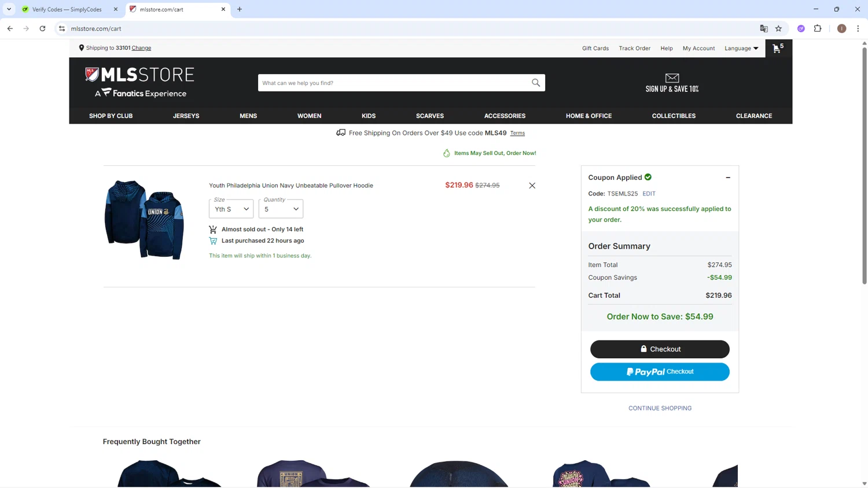Open a new browser tab
The height and width of the screenshot is (488, 868).
tap(240, 9)
